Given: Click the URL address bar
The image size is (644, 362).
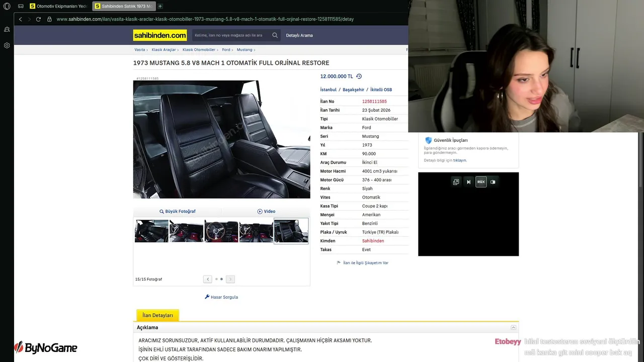Looking at the screenshot, I should (205, 19).
